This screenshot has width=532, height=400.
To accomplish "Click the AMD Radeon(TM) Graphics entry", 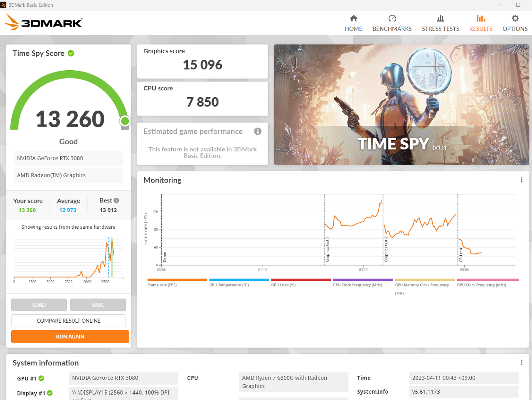I will pos(69,175).
